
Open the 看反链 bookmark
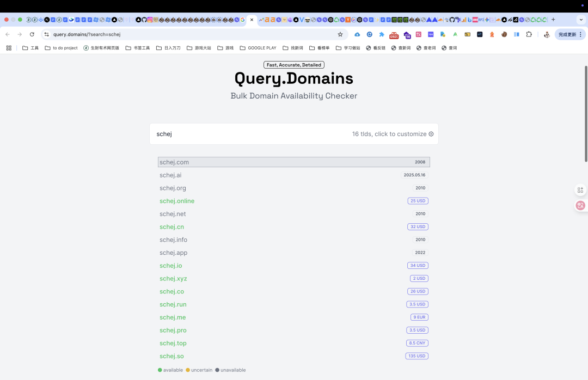pyautogui.click(x=376, y=48)
